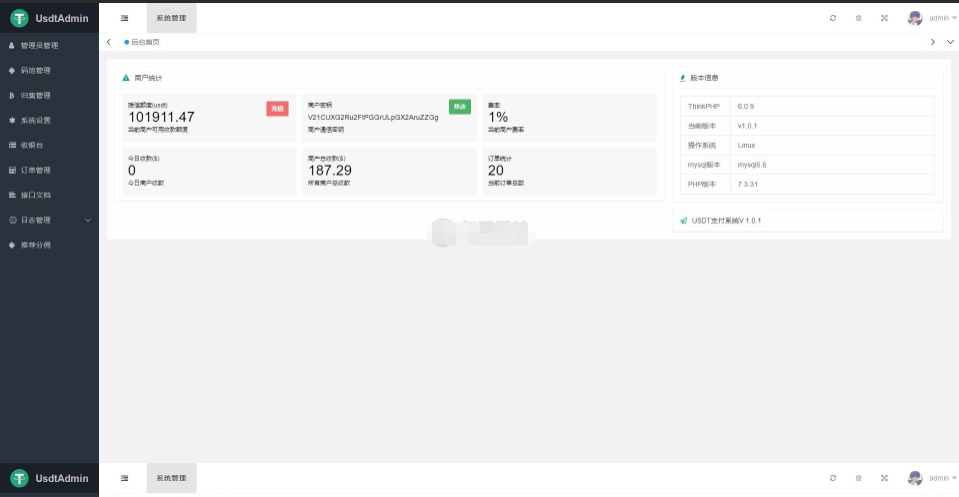Select the 系统管理 top tab
The width and height of the screenshot is (959, 497).
[x=171, y=18]
